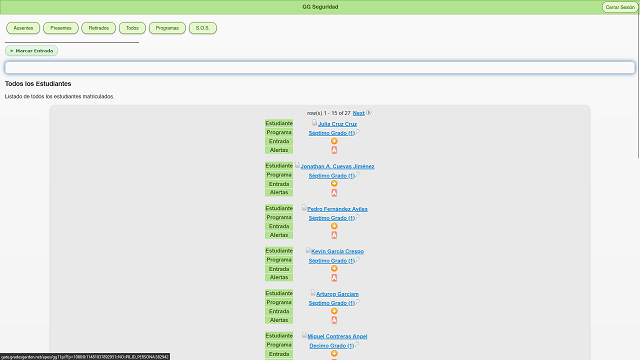Open Kevin Garcia Crespo student link
The width and height of the screenshot is (640, 360).
(338, 251)
